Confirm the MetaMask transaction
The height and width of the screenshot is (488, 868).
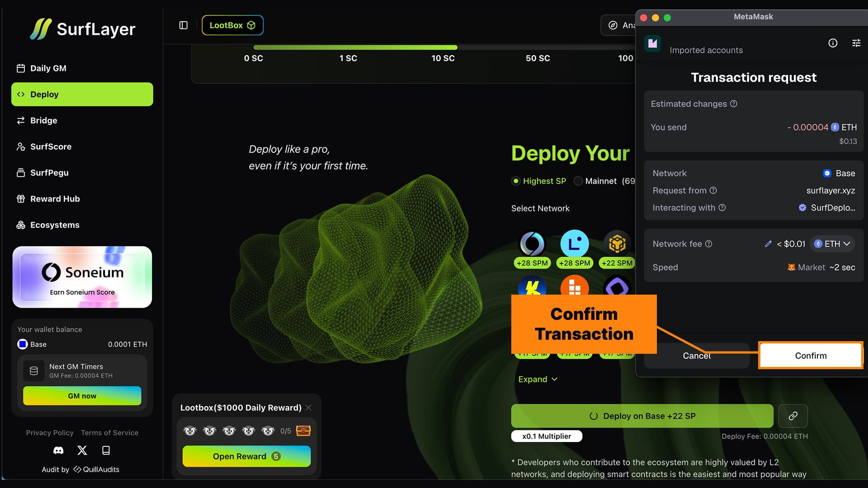811,356
